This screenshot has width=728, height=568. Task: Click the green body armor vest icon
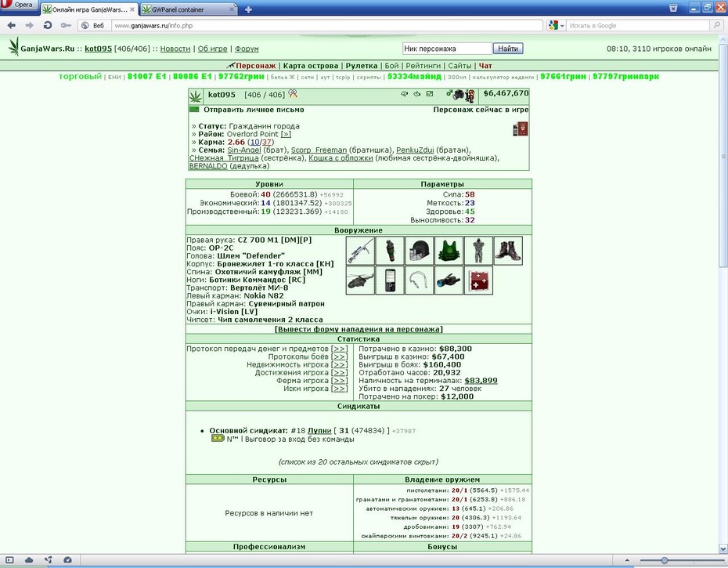click(449, 251)
